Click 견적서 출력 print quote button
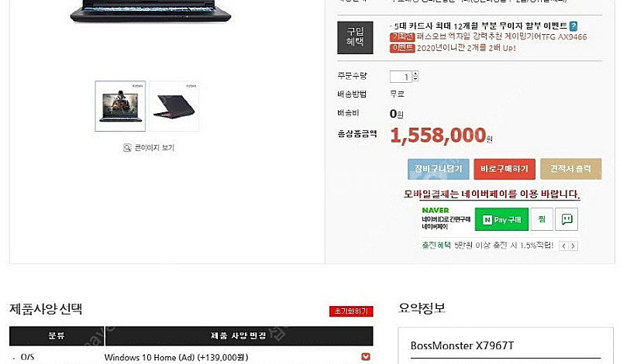 pos(571,169)
